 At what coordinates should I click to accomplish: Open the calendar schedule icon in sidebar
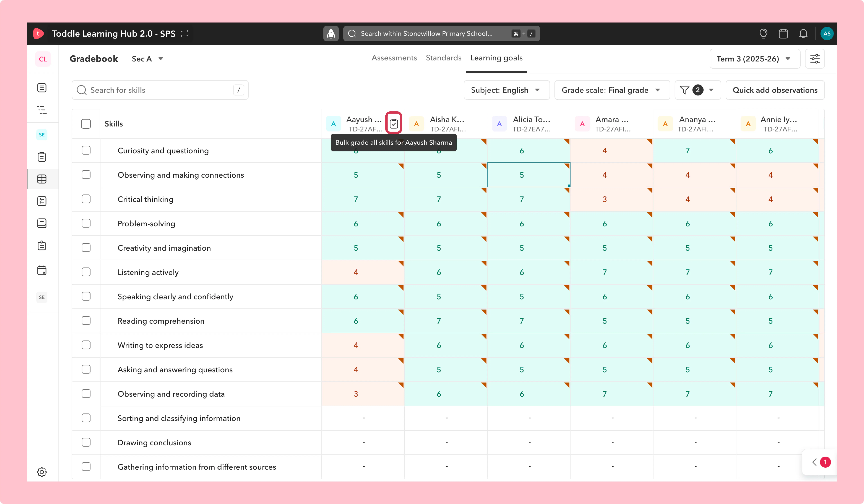point(42,271)
